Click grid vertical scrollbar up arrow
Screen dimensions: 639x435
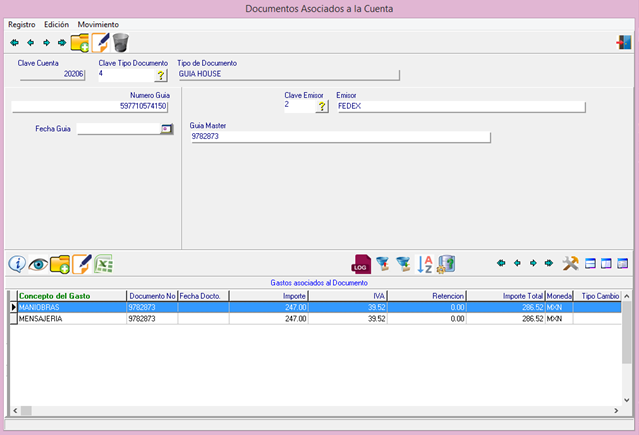pyautogui.click(x=627, y=296)
